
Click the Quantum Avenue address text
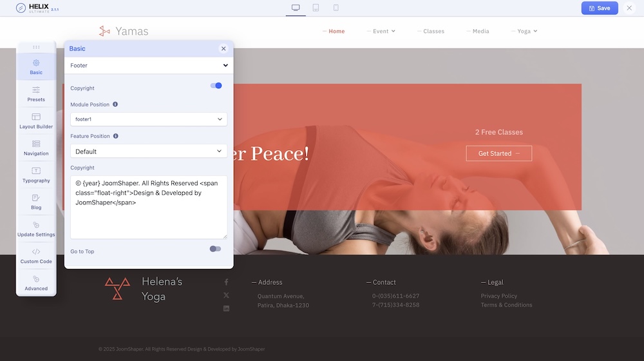click(x=281, y=296)
